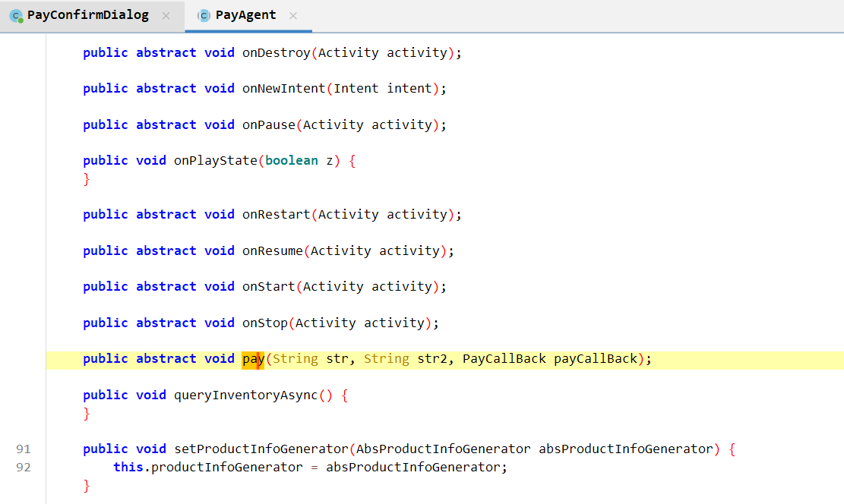Click the onNewIntent method name
844x504 pixels.
pyautogui.click(x=283, y=89)
